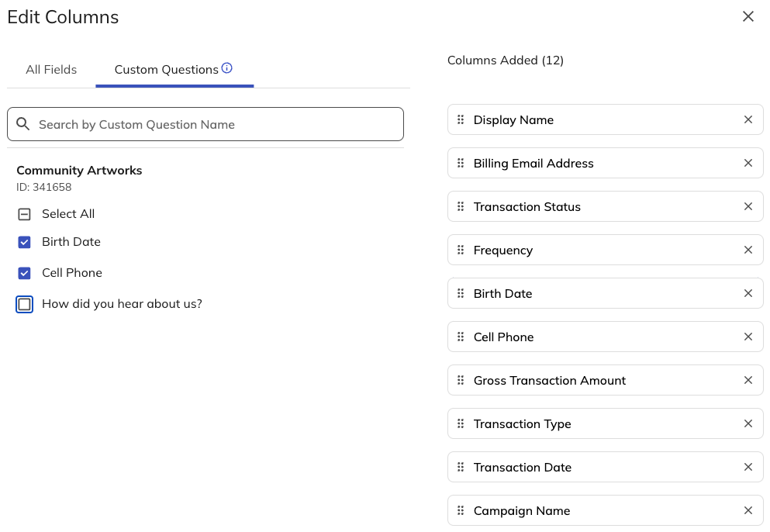Grab the Transaction Date drag handle

point(461,467)
